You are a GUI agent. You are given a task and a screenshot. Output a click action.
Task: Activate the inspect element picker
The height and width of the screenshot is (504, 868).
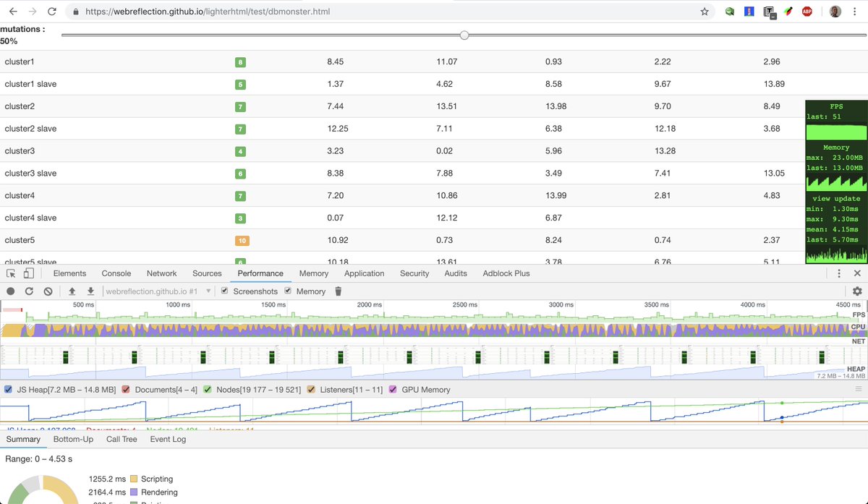11,273
